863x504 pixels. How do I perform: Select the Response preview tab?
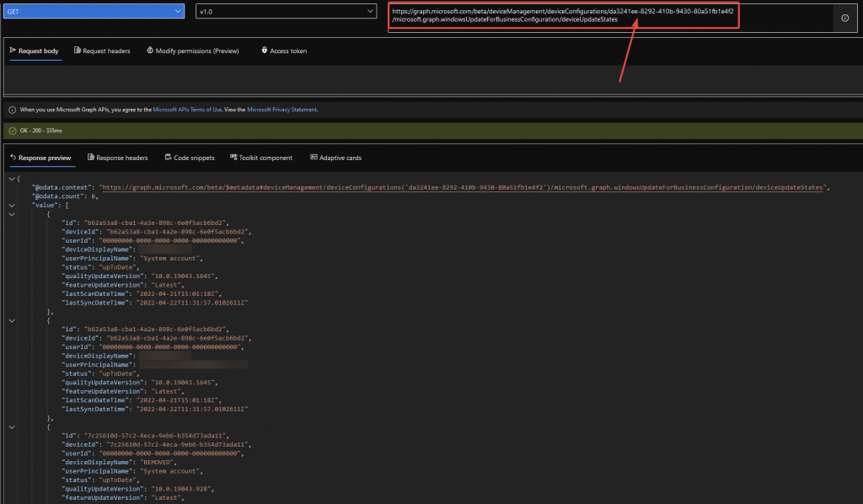coord(40,158)
